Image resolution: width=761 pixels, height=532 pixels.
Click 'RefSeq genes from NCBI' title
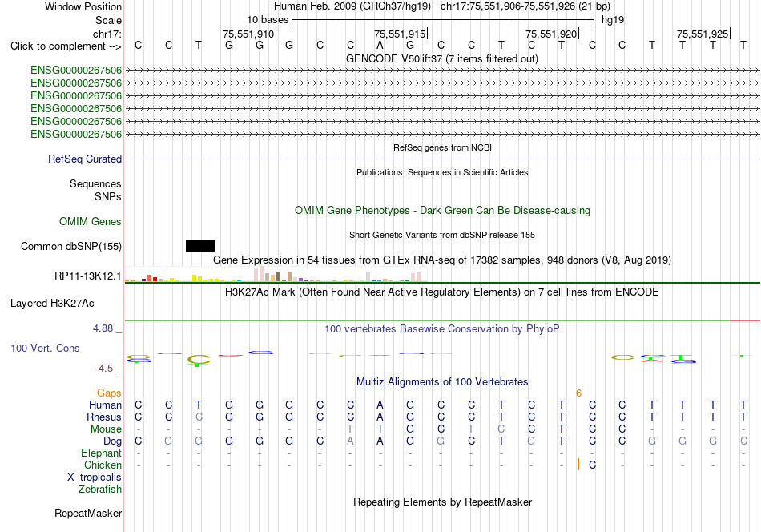click(x=442, y=147)
